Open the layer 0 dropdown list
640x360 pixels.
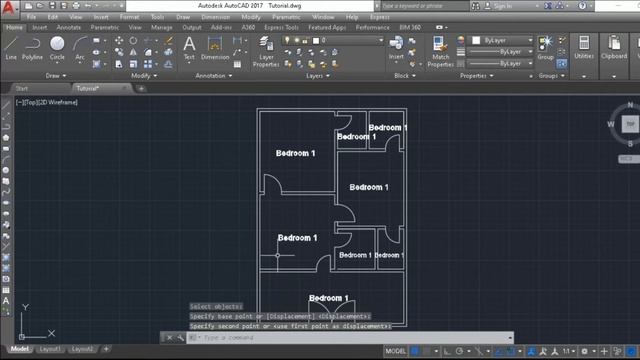[x=381, y=40]
